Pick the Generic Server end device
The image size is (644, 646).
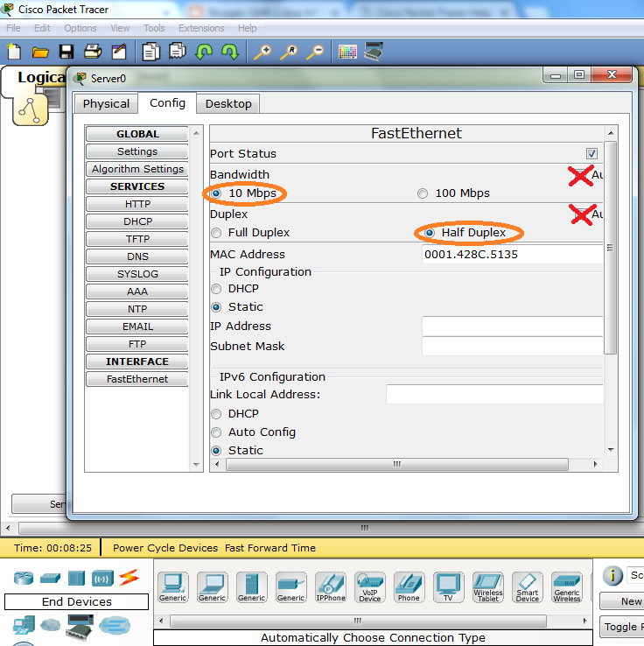tap(251, 587)
